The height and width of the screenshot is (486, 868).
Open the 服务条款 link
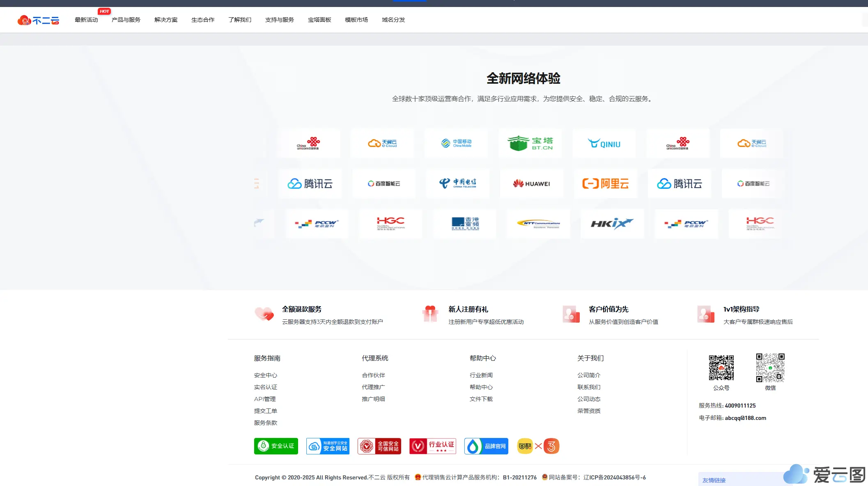266,423
